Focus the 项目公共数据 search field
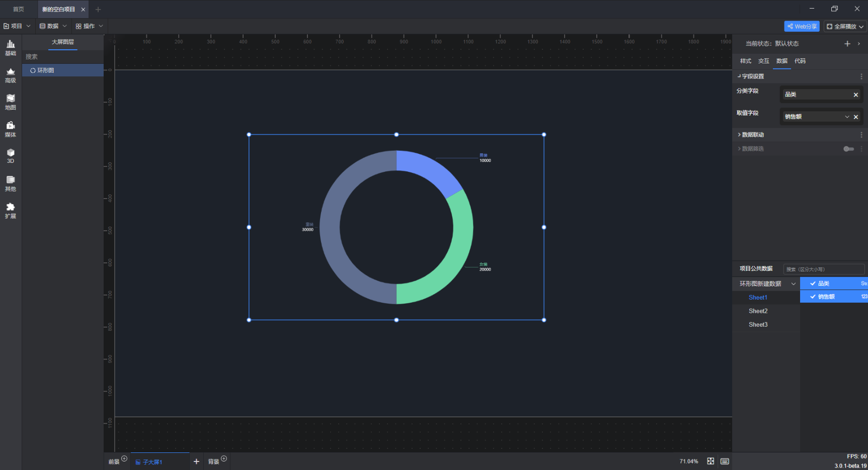 point(824,269)
